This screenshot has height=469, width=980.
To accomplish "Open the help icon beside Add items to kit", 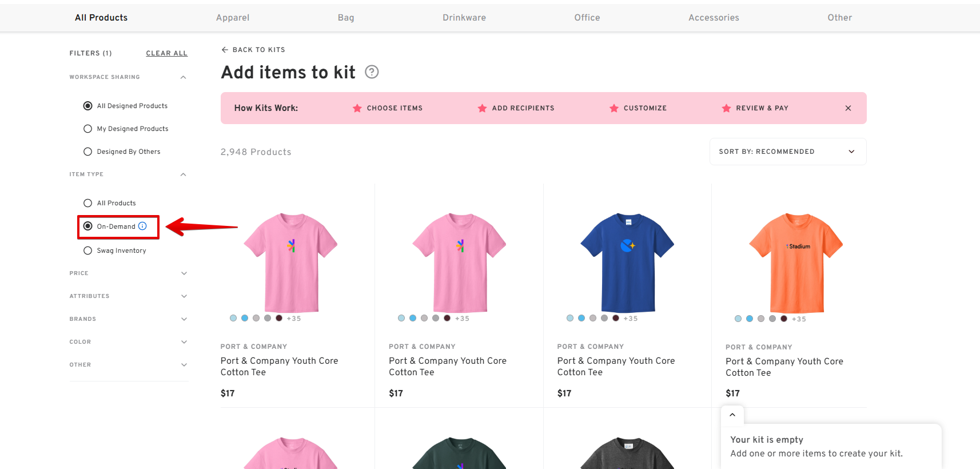I will point(372,72).
